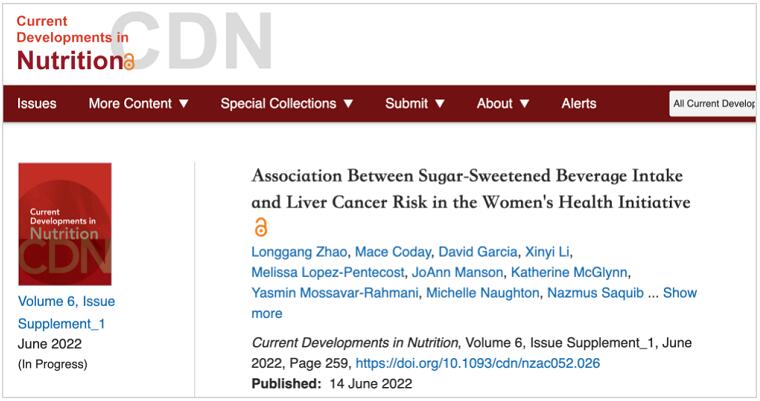The width and height of the screenshot is (760, 401).
Task: Open the CDN journal cover thumbnail
Action: pyautogui.click(x=65, y=224)
